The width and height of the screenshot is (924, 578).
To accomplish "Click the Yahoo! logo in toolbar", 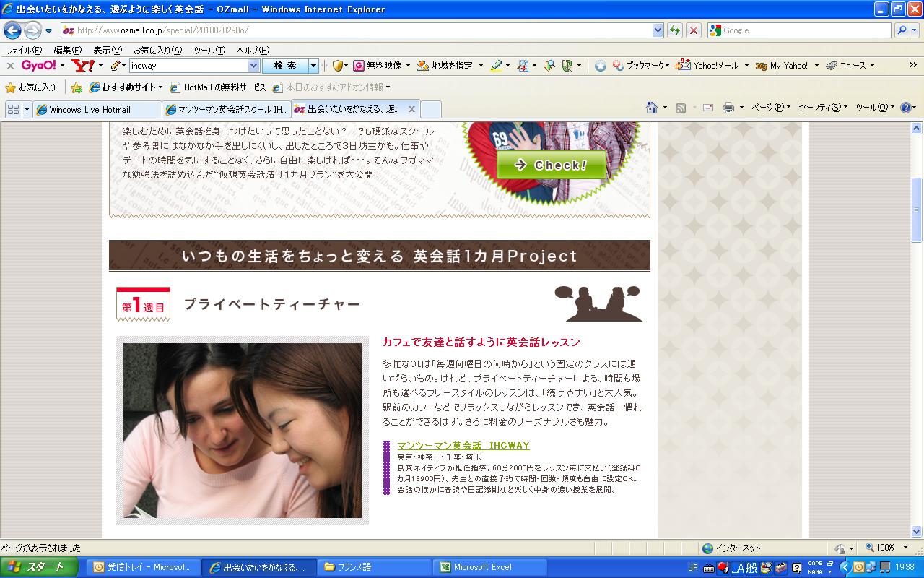I will 83,66.
